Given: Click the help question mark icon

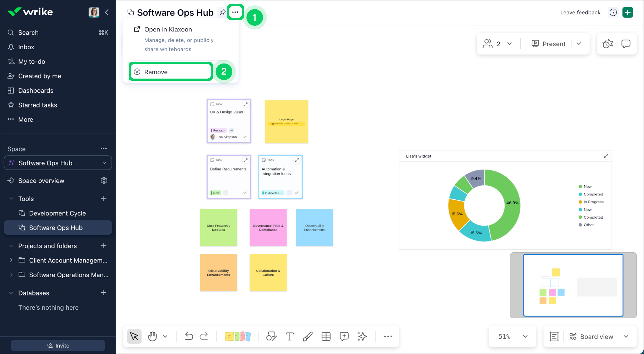Looking at the screenshot, I should [613, 13].
